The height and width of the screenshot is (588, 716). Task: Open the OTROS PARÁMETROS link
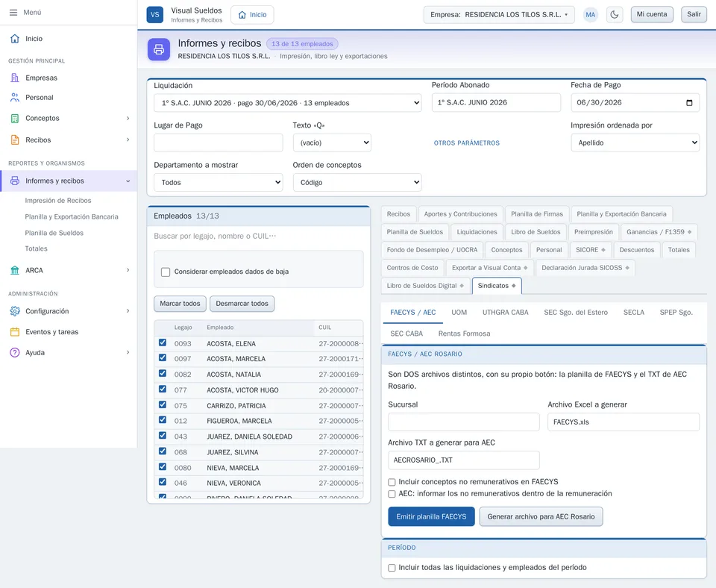[x=467, y=143]
